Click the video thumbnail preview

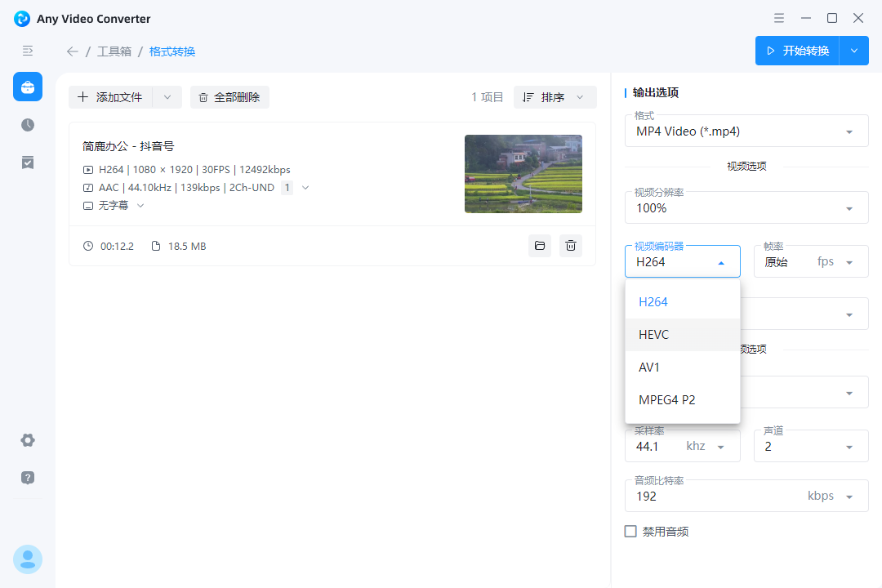click(523, 174)
